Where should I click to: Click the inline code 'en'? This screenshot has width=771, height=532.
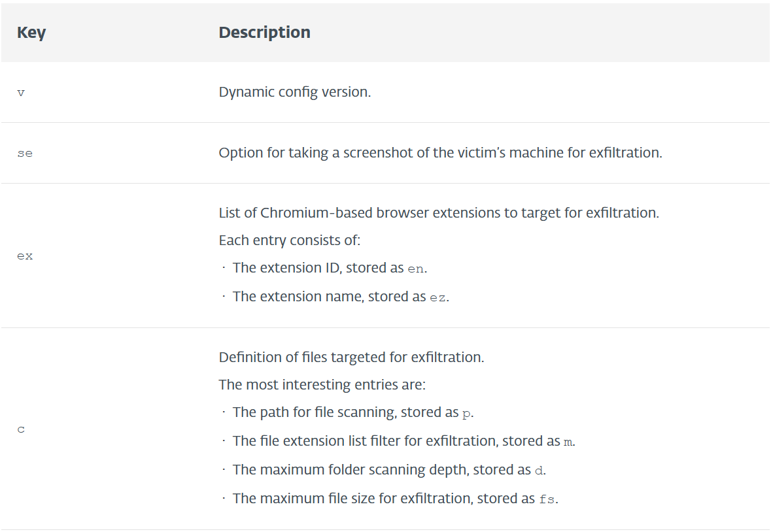point(415,269)
